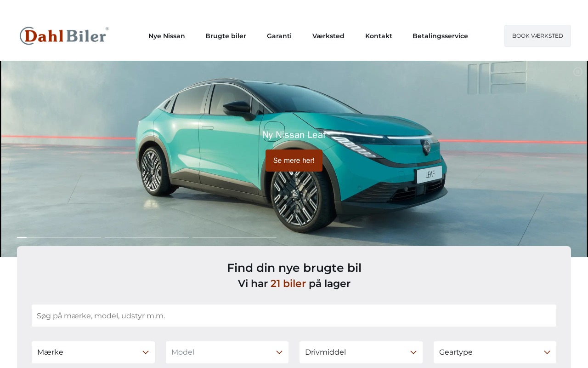This screenshot has height=368, width=588.
Task: Click the Geartype chevron arrow
Action: pyautogui.click(x=547, y=352)
